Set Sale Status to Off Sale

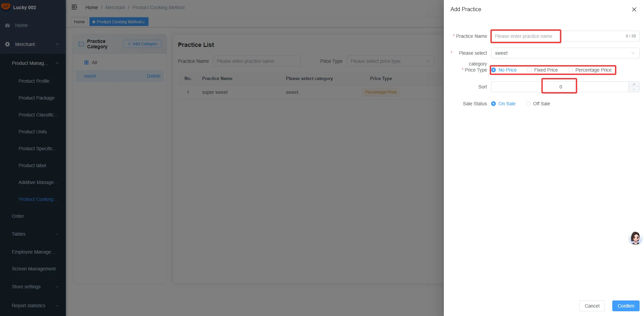pos(528,104)
